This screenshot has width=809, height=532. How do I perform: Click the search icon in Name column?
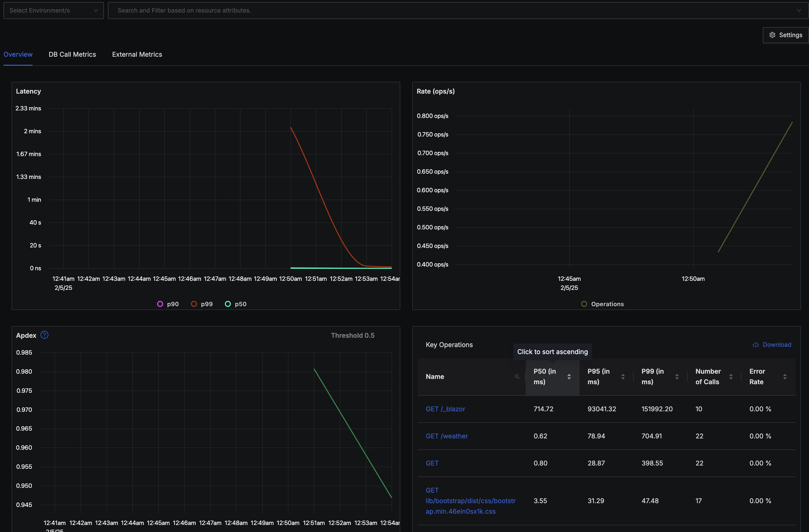(x=517, y=377)
